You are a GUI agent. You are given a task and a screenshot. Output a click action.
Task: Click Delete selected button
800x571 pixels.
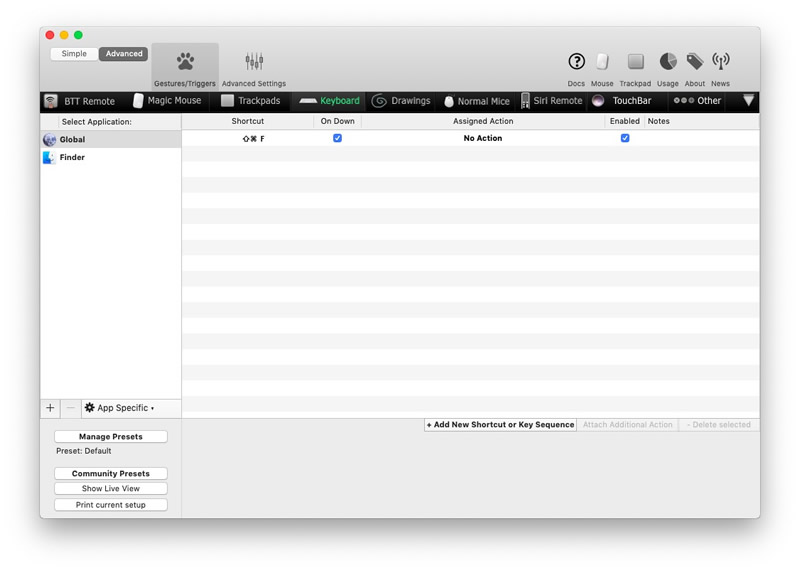718,425
